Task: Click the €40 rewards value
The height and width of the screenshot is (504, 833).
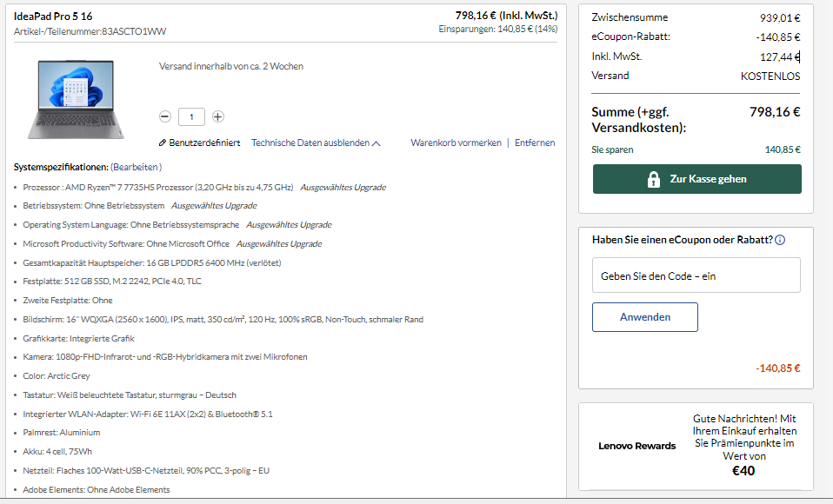Action: pos(743,471)
